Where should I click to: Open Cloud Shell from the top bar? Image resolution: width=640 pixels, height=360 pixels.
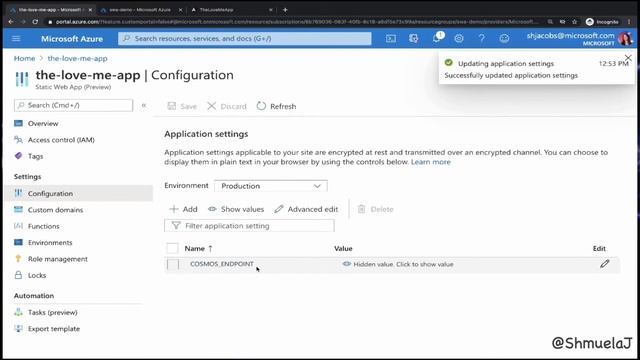click(391, 38)
